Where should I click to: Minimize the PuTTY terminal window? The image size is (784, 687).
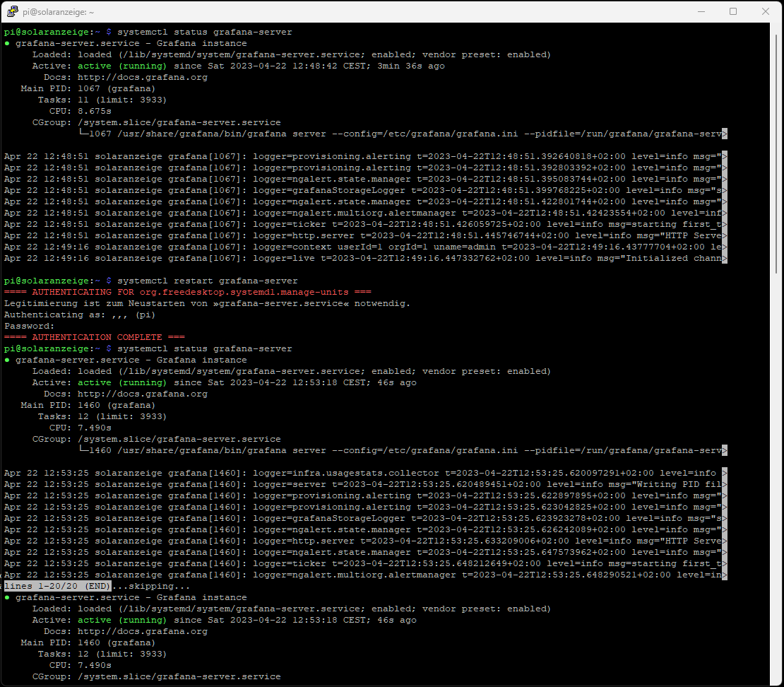pos(701,11)
